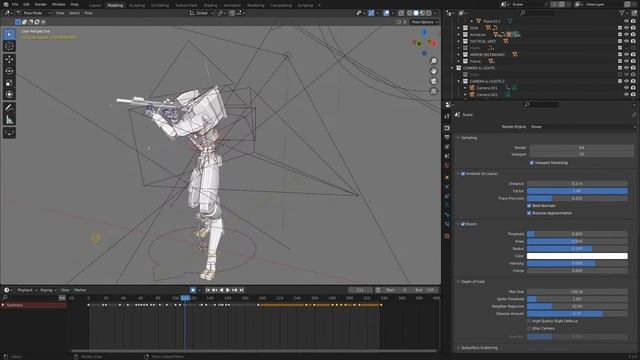Open the Pose Options dropdown
The height and width of the screenshot is (360, 640).
424,22
